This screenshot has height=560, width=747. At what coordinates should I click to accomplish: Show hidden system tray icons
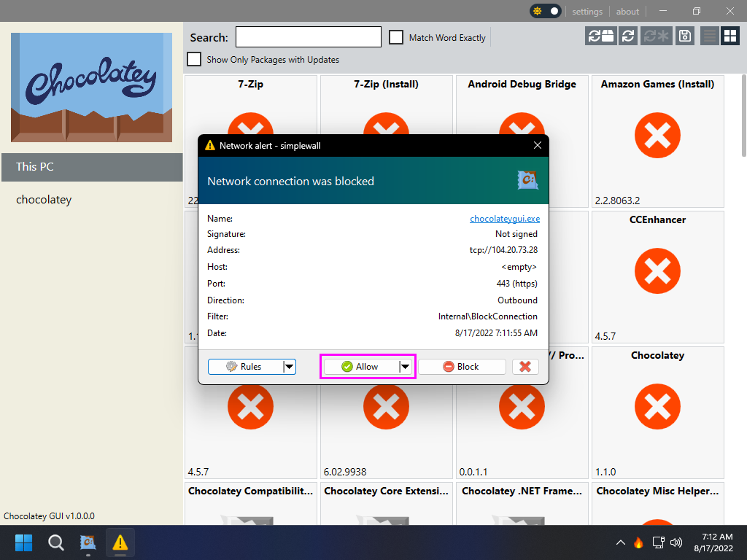pyautogui.click(x=620, y=542)
